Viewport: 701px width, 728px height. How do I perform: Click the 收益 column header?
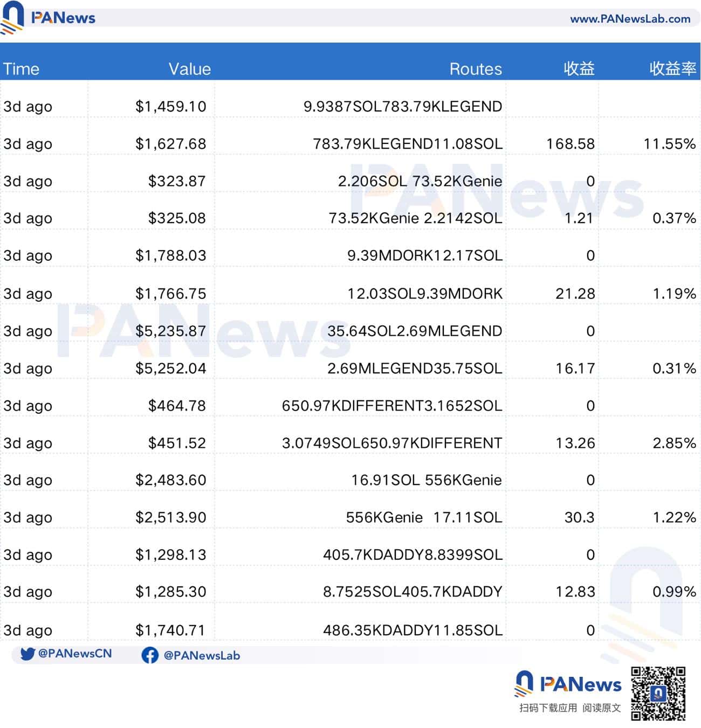(579, 68)
